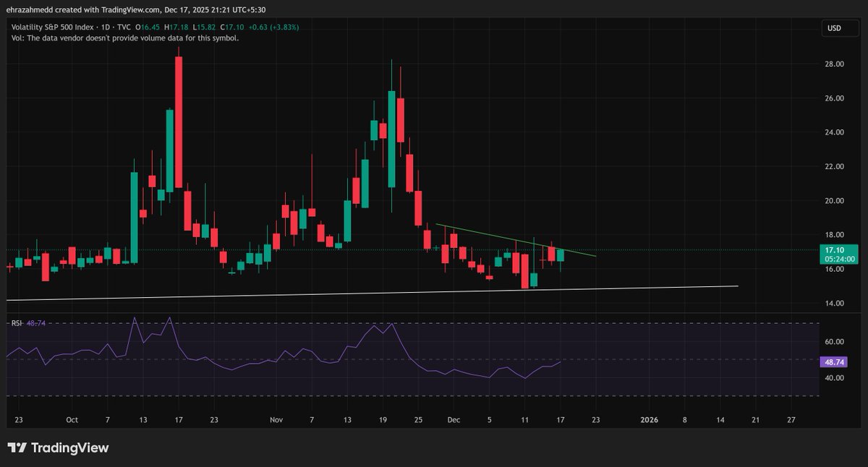Viewport: 868px width, 467px height.
Task: Click the 40.00 RSI axis label
Action: click(835, 378)
